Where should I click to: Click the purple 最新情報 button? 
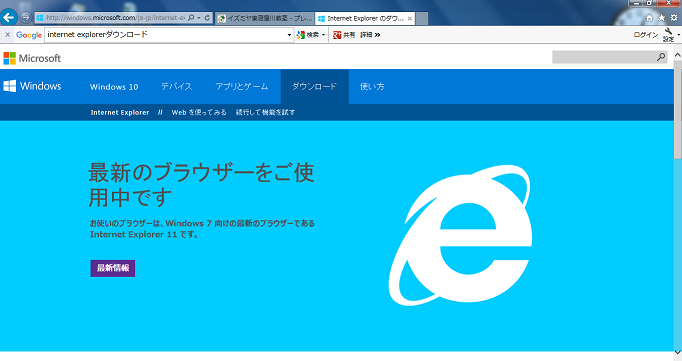pyautogui.click(x=113, y=268)
